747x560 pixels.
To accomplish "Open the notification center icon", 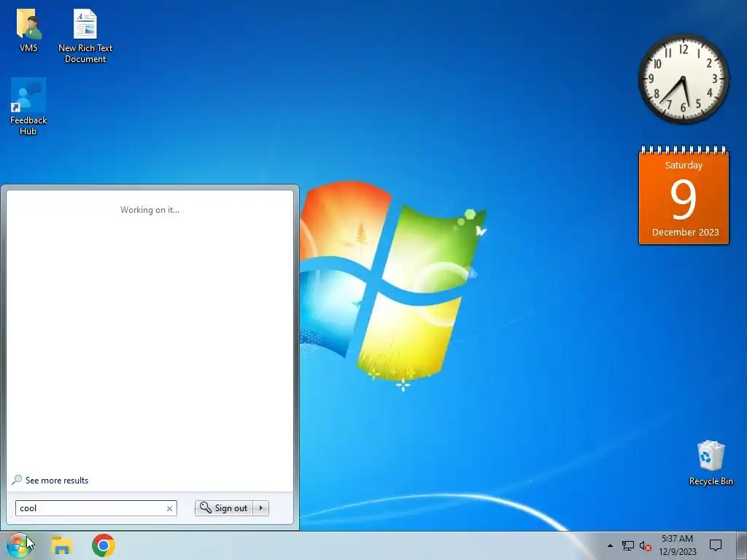I will [x=716, y=545].
